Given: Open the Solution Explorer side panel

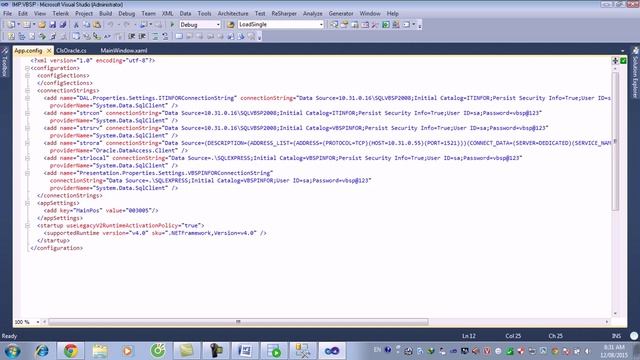Looking at the screenshot, I should tap(636, 73).
